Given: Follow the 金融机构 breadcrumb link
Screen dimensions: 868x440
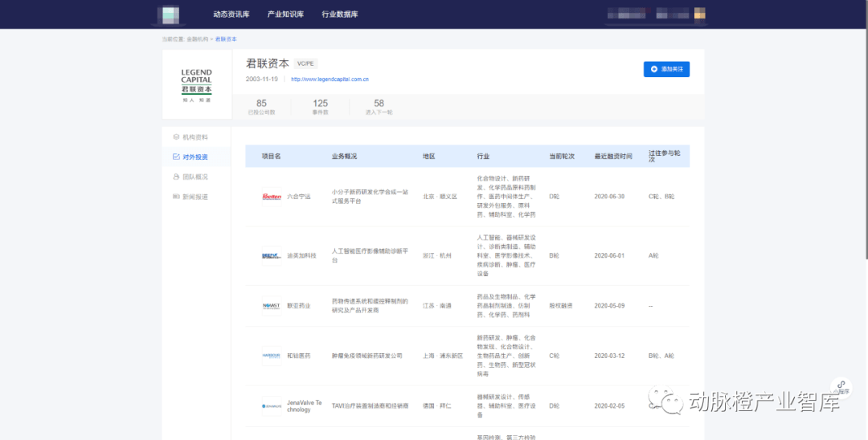Looking at the screenshot, I should (197, 39).
